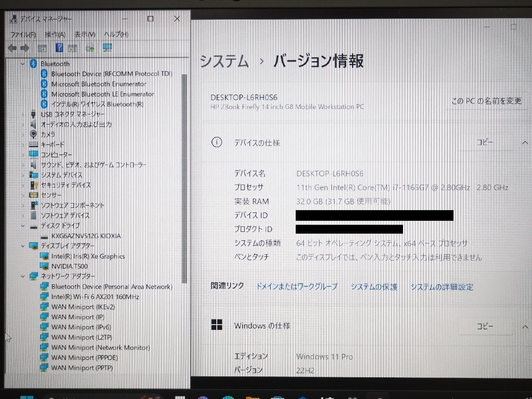Screen dimensions: 532x399
Task: Collapse the Bluetooth category
Action: 23,64
